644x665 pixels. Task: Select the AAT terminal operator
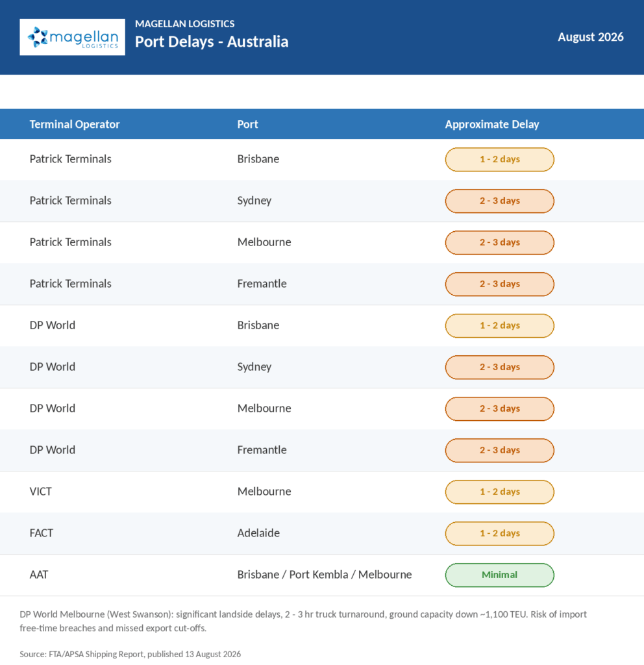[39, 575]
